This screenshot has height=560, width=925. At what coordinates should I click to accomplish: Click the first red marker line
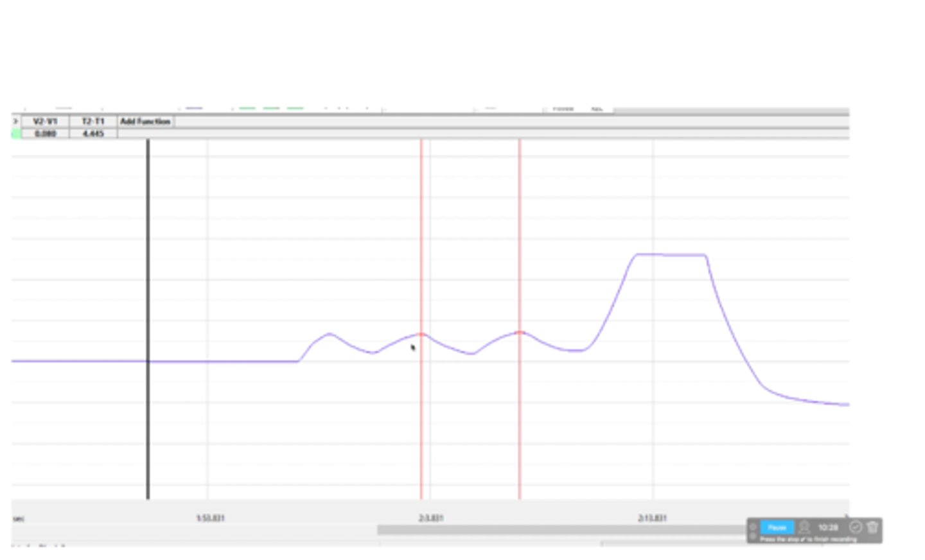coord(421,319)
